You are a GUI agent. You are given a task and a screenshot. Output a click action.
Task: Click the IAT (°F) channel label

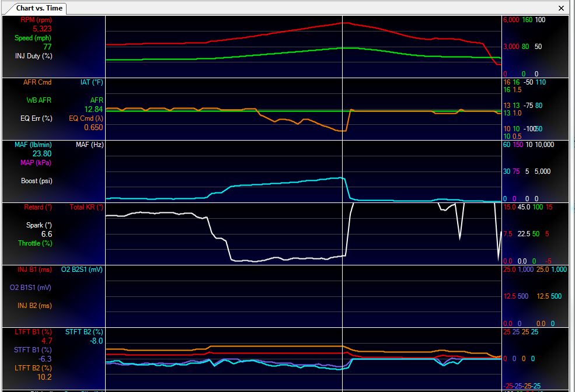(91, 82)
